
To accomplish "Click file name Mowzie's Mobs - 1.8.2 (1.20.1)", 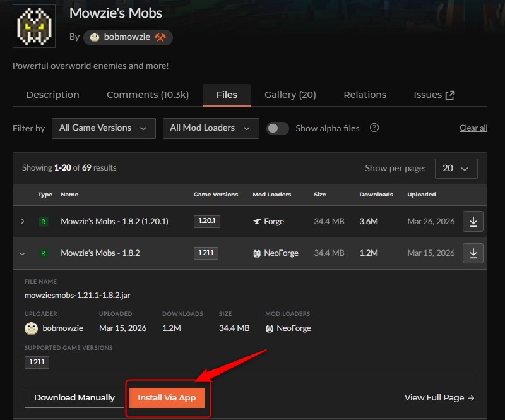I will point(114,222).
